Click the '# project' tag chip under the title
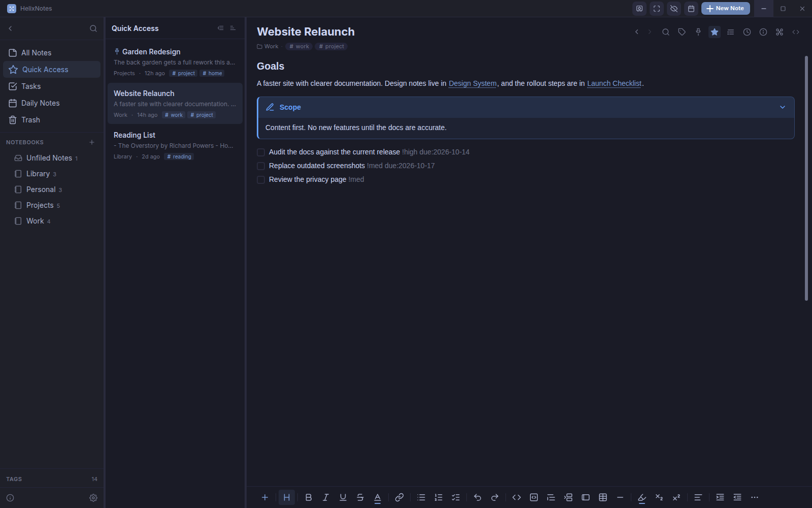Screen dimensions: 812x508 point(331,46)
